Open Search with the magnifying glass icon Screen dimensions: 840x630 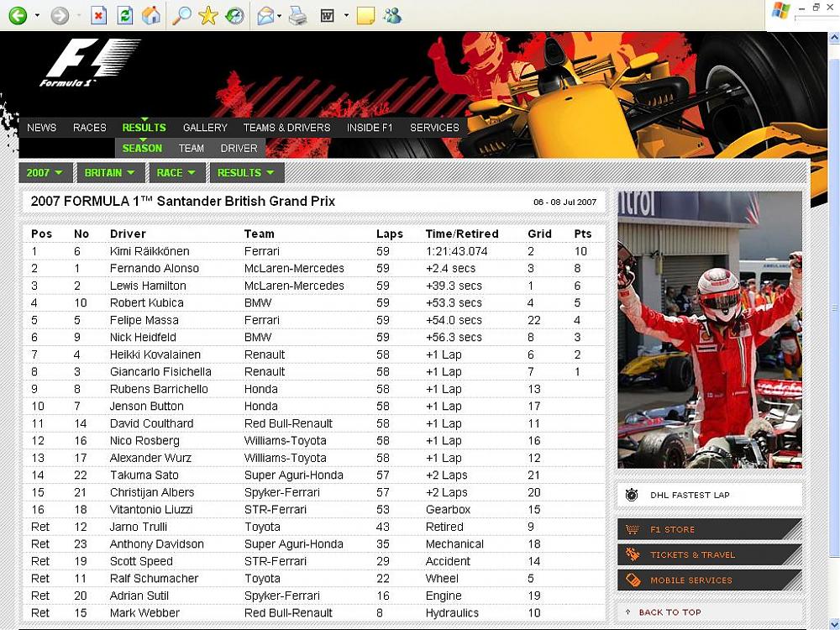click(x=181, y=15)
